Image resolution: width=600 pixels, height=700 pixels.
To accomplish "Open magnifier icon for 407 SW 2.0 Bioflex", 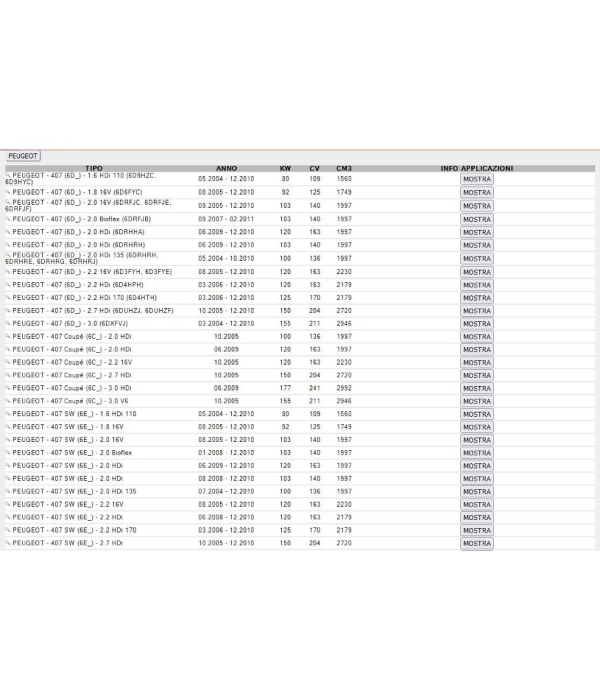I will pos(8,452).
